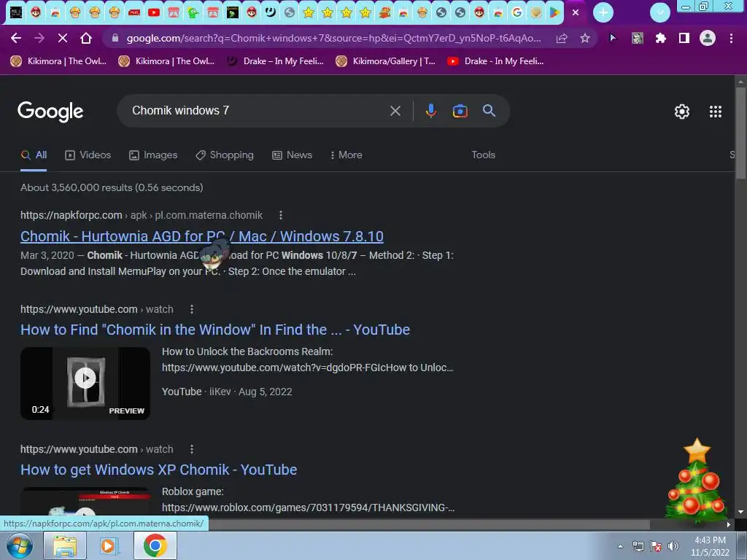Open Drake – In My Feeli bookmark with dark icon
747x560 pixels.
click(275, 61)
